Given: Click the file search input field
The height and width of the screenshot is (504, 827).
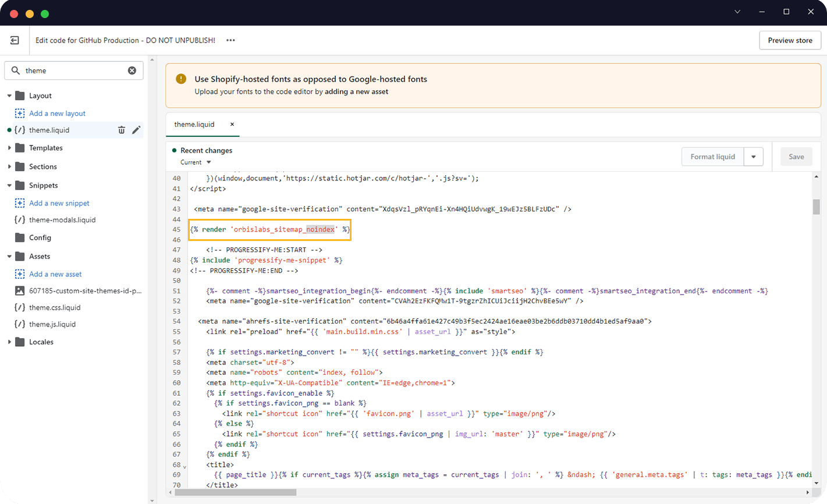Looking at the screenshot, I should pos(74,70).
